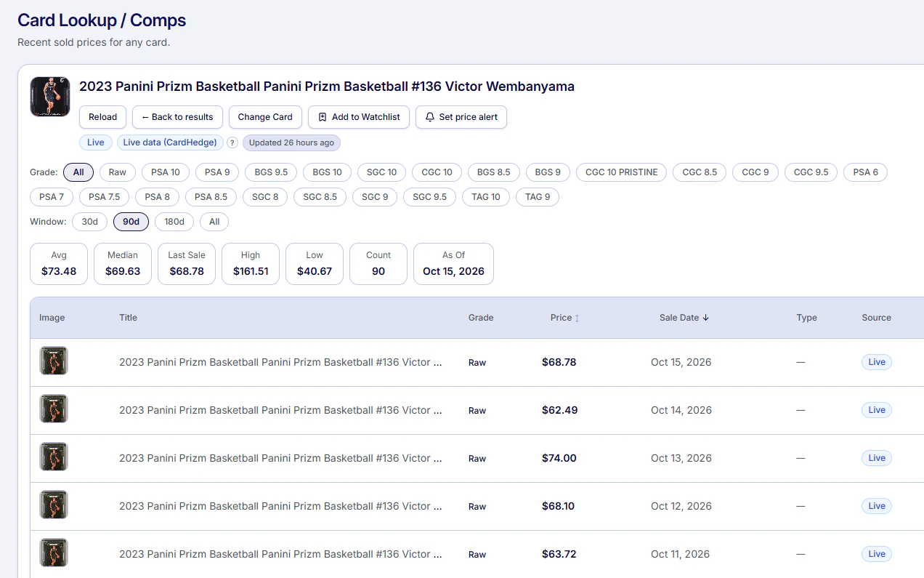This screenshot has width=924, height=578.
Task: Click the bell icon in Set price alert
Action: click(430, 117)
